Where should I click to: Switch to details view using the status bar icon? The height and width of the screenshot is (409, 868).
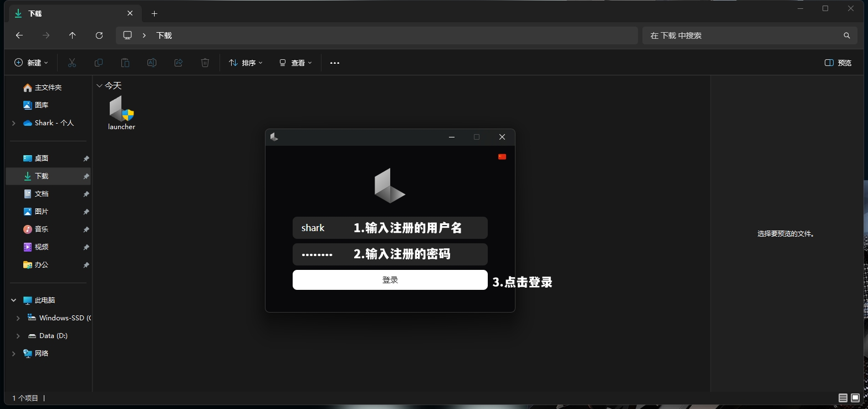[841, 398]
